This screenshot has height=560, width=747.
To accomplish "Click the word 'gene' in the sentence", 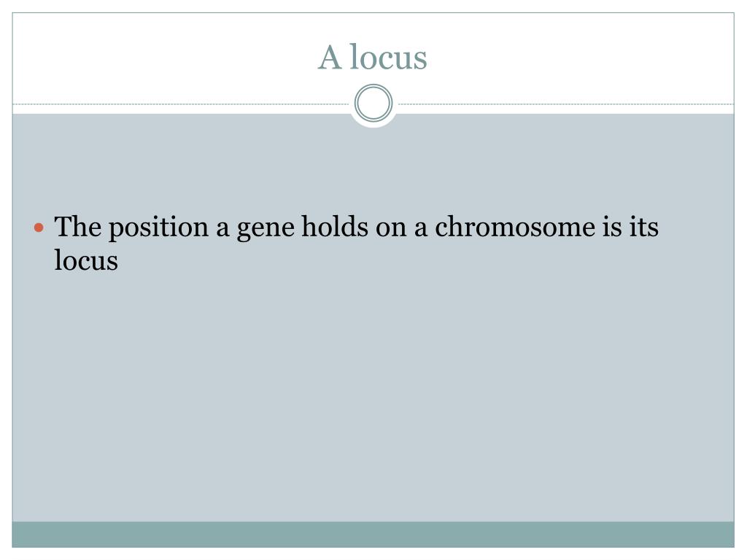I will 266,230.
